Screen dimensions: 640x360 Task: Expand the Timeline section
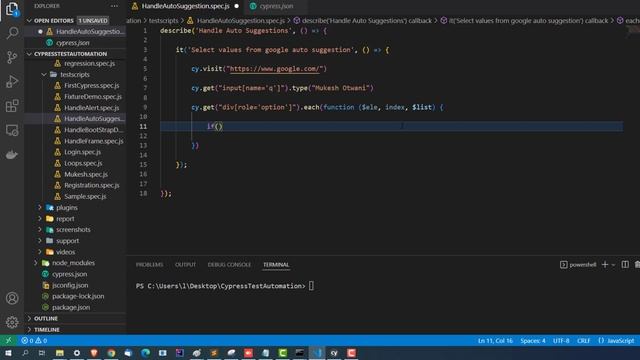29,329
